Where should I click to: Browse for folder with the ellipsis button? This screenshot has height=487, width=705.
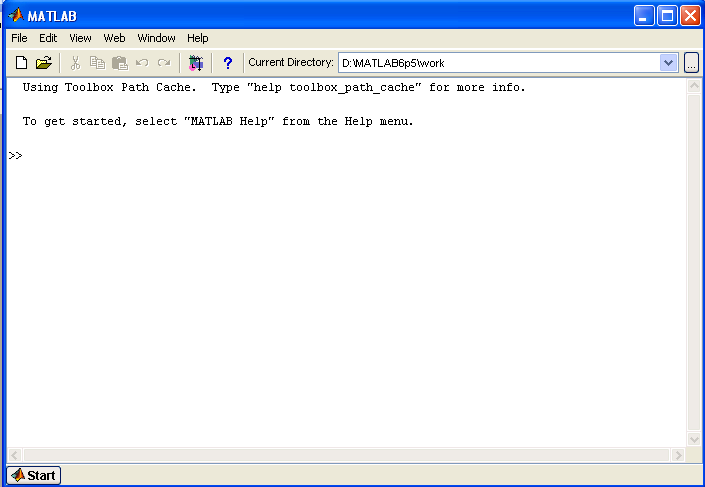(692, 63)
